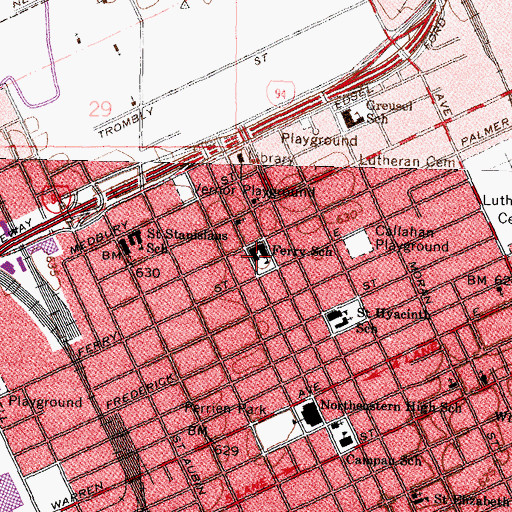The width and height of the screenshot is (512, 512).
Task: Click the "Lutheran Cem" label below the Playground
Action: point(407,162)
